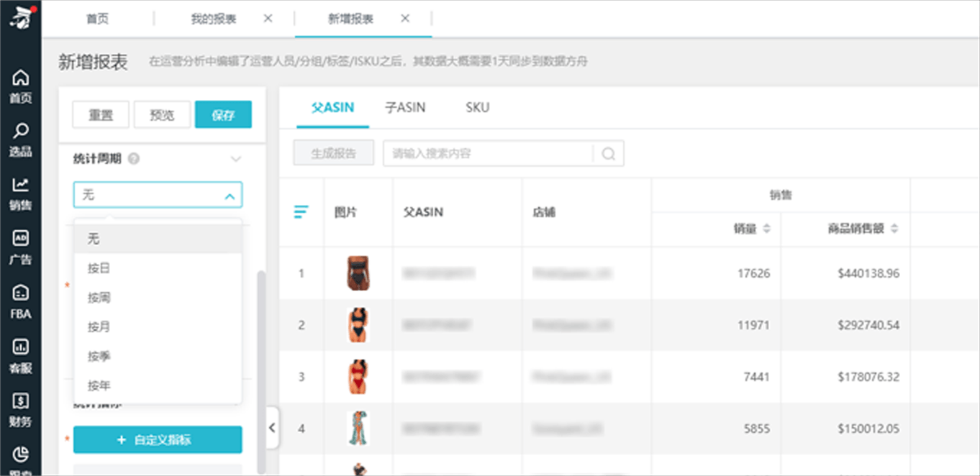Viewport: 980px width, 476px height.
Task: Switch to 我的报表 tab
Action: click(213, 19)
